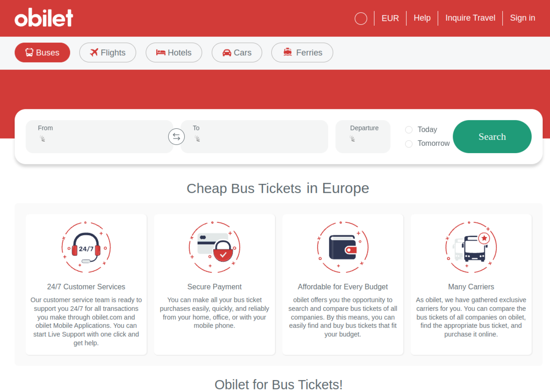Click the obilet logo
This screenshot has height=392, width=550.
coord(44,18)
